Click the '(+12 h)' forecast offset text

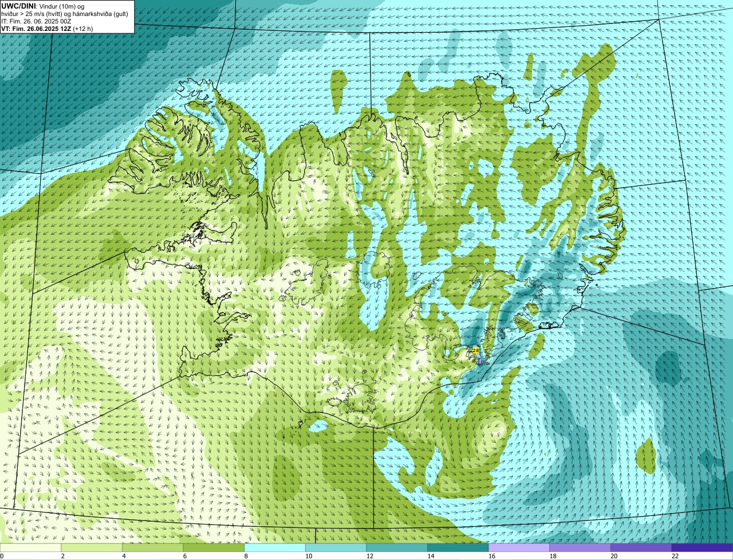(x=82, y=28)
